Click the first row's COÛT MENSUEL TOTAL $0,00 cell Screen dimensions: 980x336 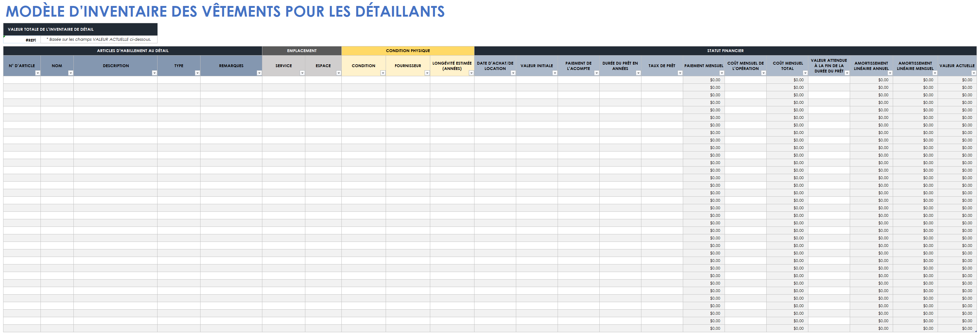pyautogui.click(x=788, y=80)
